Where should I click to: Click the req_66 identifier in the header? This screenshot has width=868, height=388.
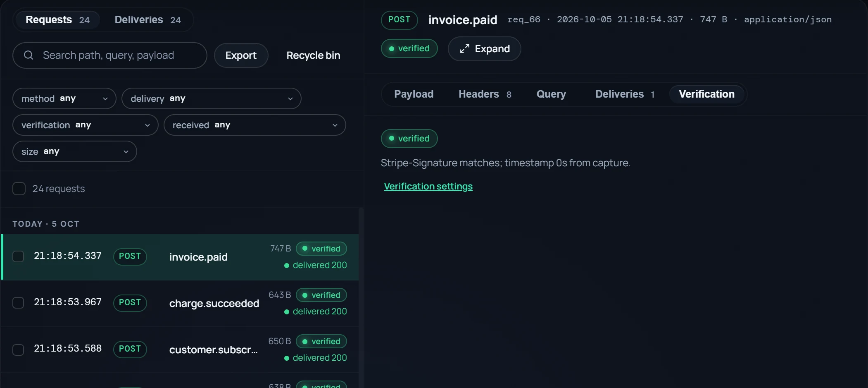(x=523, y=19)
